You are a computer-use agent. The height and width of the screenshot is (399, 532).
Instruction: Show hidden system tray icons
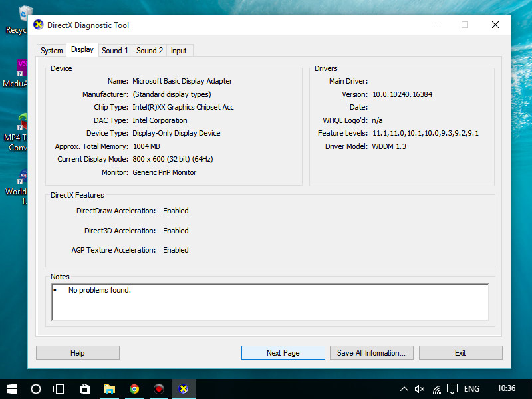tap(404, 389)
